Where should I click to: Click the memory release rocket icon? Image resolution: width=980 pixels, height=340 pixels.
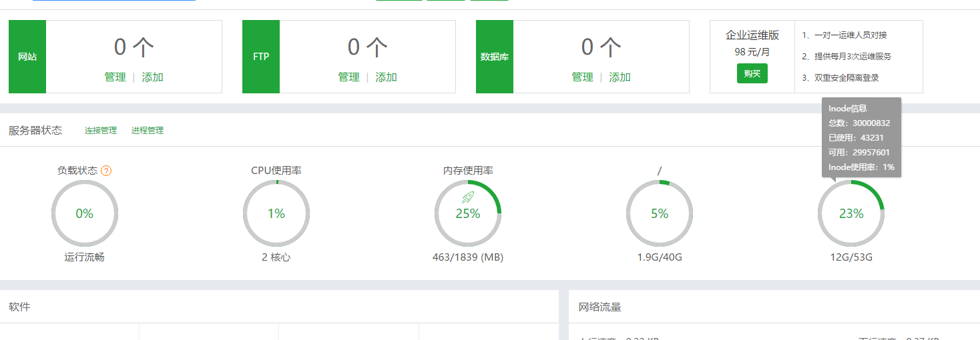point(468,197)
